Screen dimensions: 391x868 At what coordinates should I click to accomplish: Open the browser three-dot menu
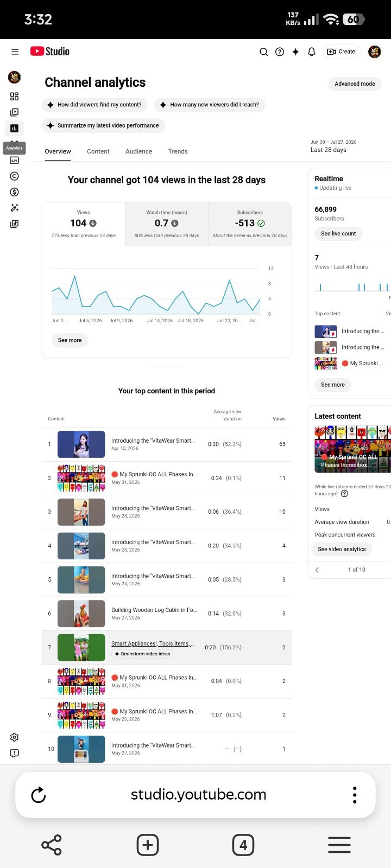click(x=355, y=795)
